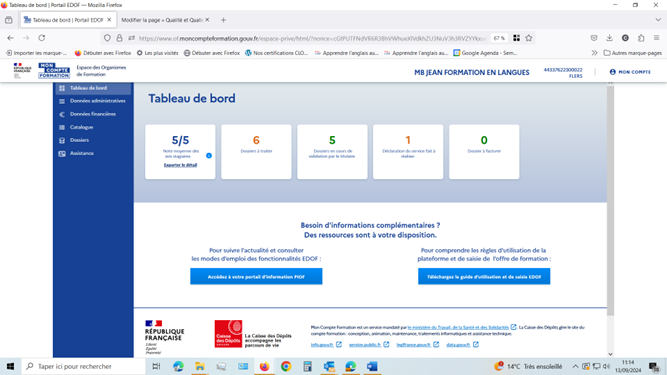Open the 5 Dossiers en cours de validation card
The image size is (667, 375).
pos(332,152)
